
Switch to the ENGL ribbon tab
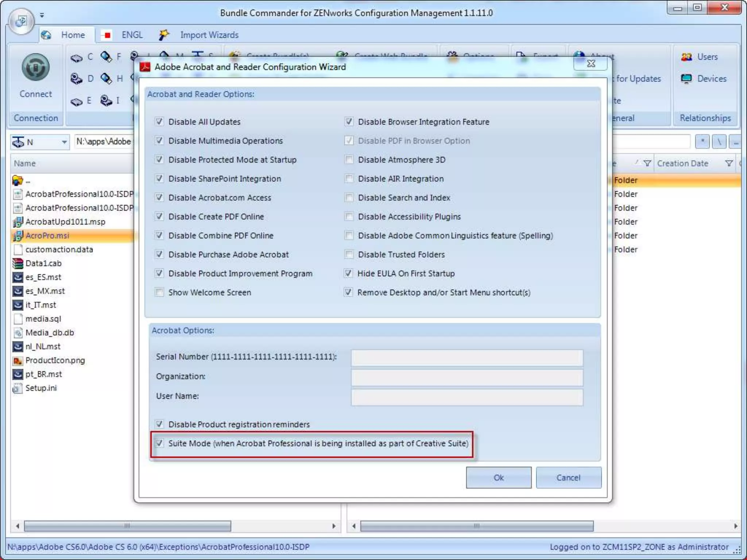[132, 35]
